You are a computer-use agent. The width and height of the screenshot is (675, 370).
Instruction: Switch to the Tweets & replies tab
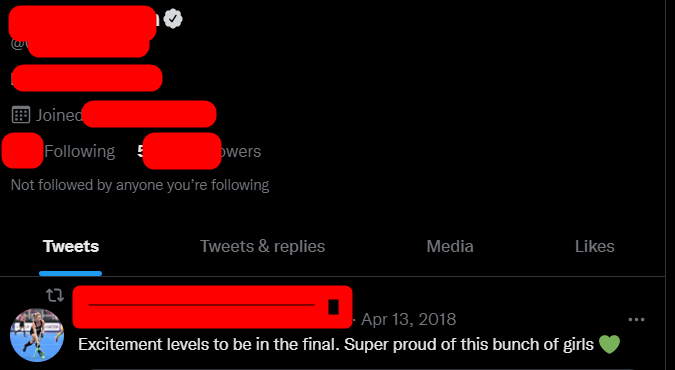262,246
